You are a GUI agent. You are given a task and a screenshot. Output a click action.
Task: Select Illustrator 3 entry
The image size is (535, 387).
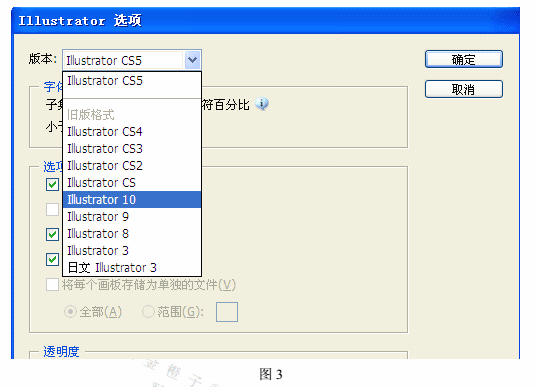click(x=132, y=251)
